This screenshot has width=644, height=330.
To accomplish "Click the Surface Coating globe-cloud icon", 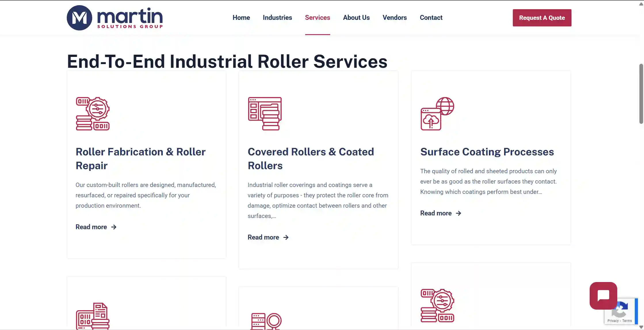I will pyautogui.click(x=437, y=114).
